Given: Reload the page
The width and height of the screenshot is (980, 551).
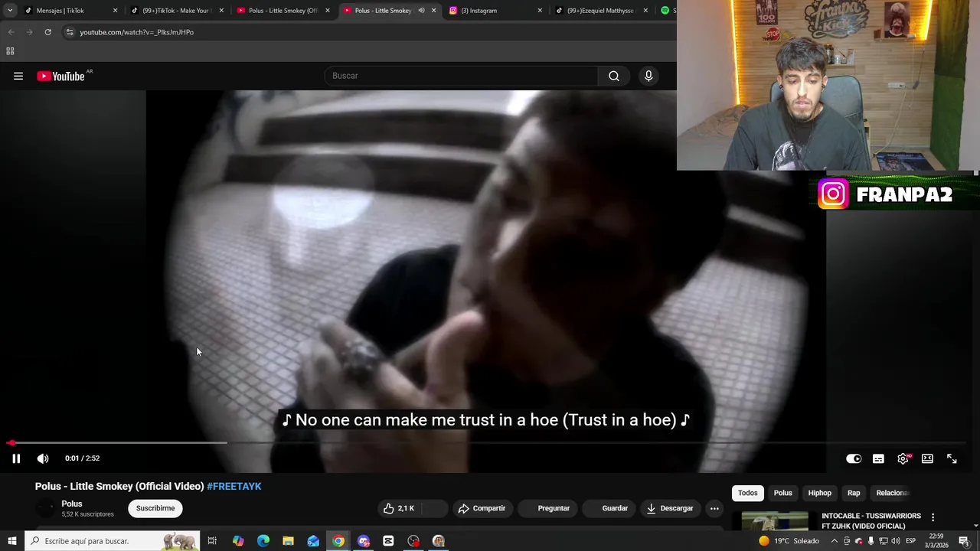Looking at the screenshot, I should [x=47, y=32].
